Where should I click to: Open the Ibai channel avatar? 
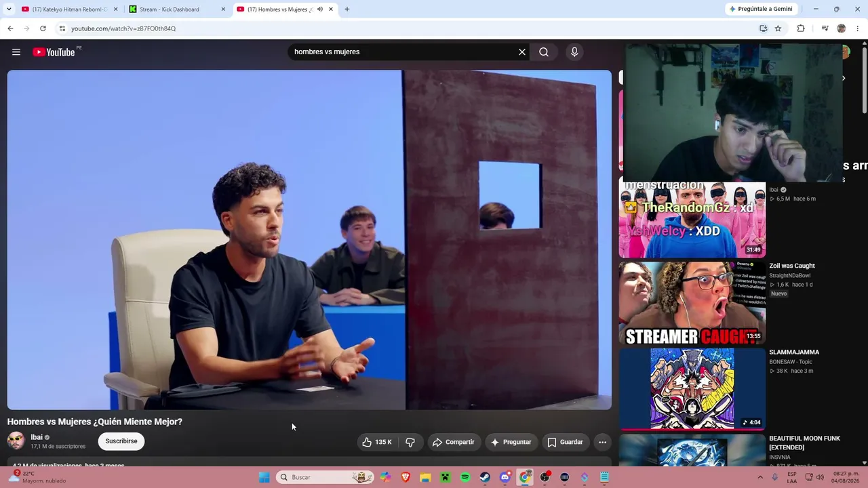coord(16,441)
